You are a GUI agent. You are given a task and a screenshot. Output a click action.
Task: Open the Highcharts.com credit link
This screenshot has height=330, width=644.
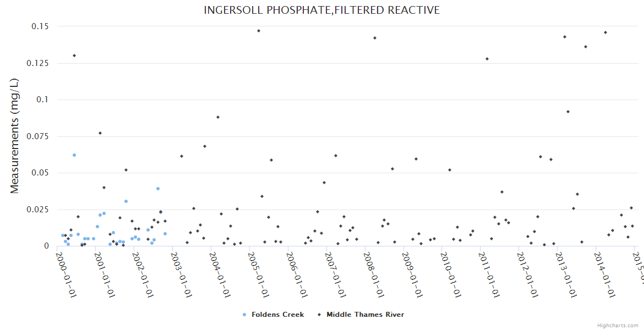point(618,325)
